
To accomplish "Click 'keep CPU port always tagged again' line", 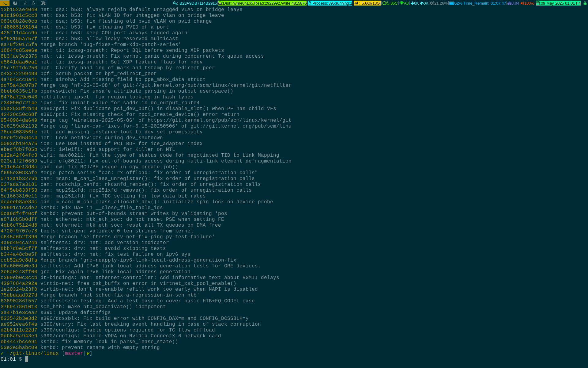I will (94, 33).
